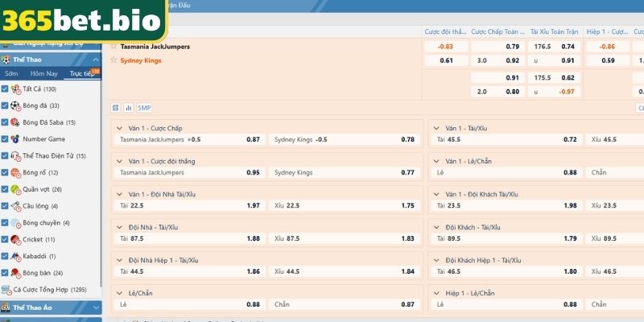This screenshot has width=644, height=322.
Task: Open the scoreboard list view icon
Action: pyautogui.click(x=116, y=108)
